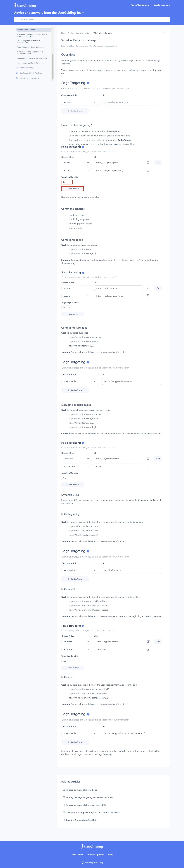
Task: Open the Targeting & Triggering breadcrumb
Action: point(80,33)
